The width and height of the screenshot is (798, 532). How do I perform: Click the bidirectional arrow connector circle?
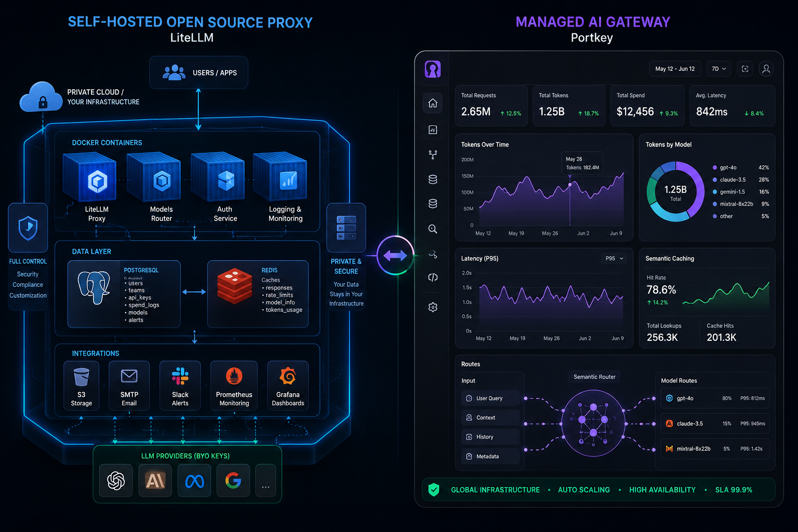(x=395, y=256)
